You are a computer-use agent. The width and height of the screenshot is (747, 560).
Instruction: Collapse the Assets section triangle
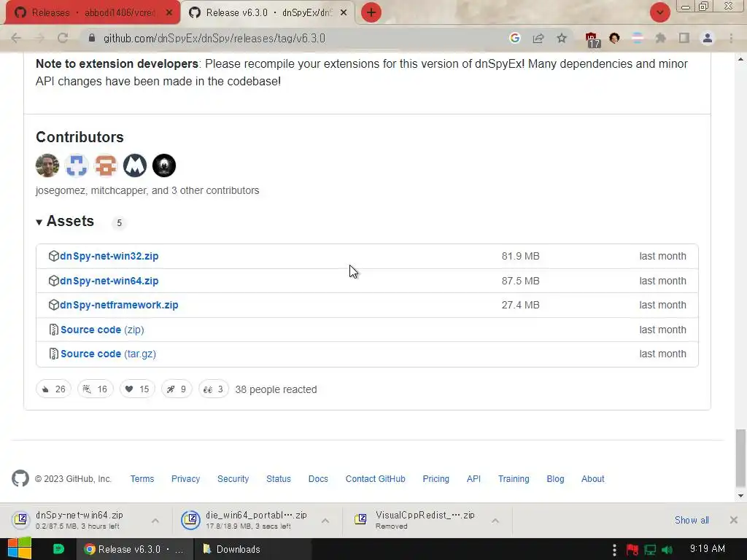(39, 222)
